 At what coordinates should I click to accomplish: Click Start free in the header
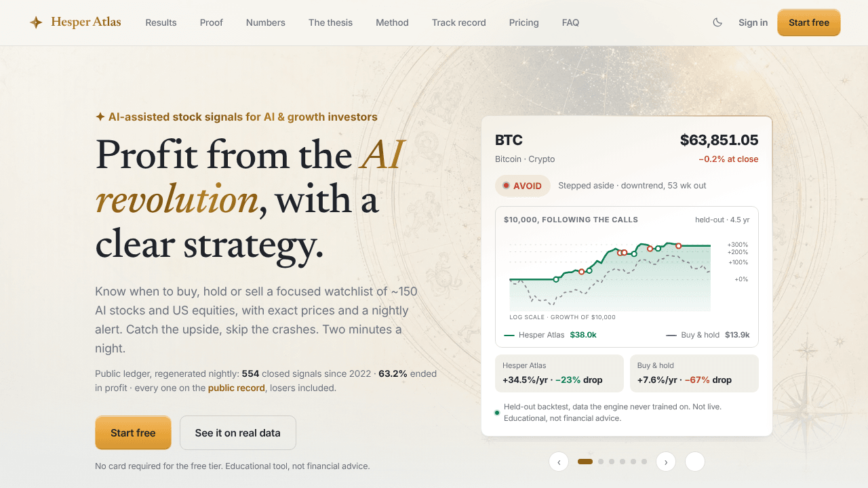coord(809,22)
